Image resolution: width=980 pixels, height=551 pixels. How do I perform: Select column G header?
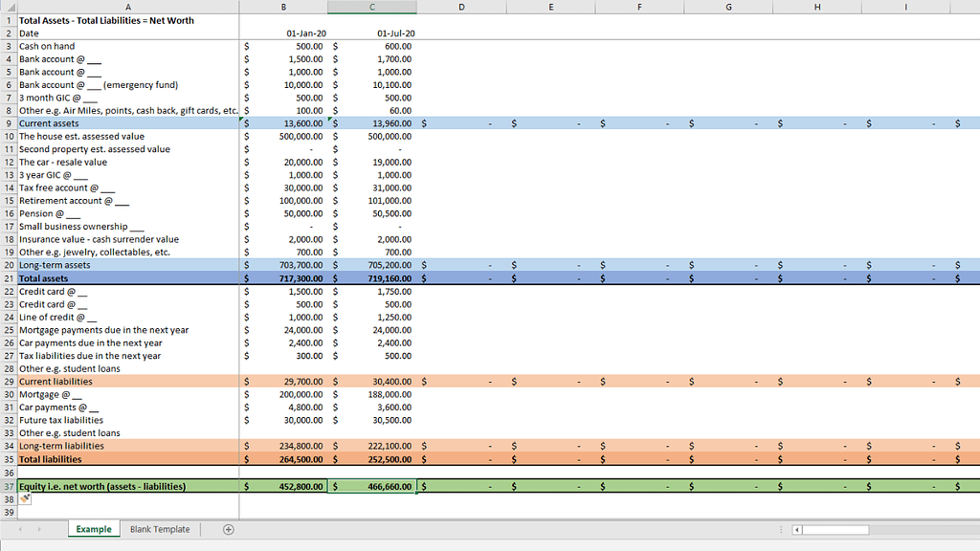pyautogui.click(x=728, y=7)
